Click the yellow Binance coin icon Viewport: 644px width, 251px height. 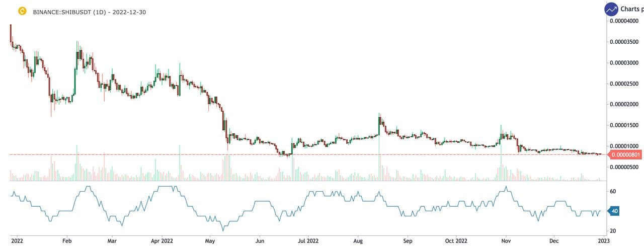click(8, 11)
